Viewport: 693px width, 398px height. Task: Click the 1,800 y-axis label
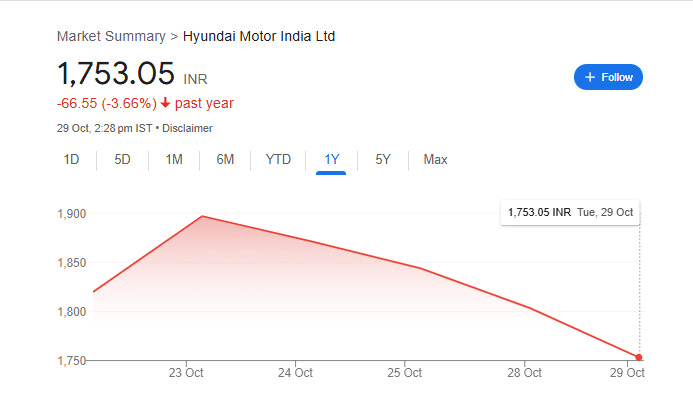[72, 312]
